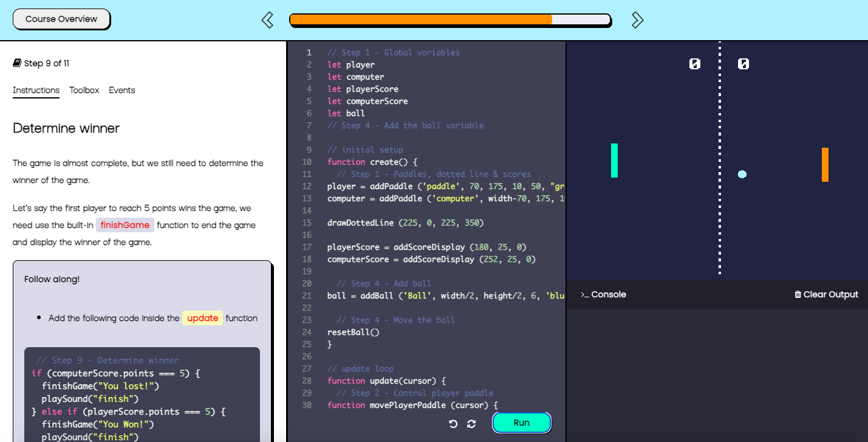
Task: Click the 'ball = addBall' code line
Action: tap(446, 295)
